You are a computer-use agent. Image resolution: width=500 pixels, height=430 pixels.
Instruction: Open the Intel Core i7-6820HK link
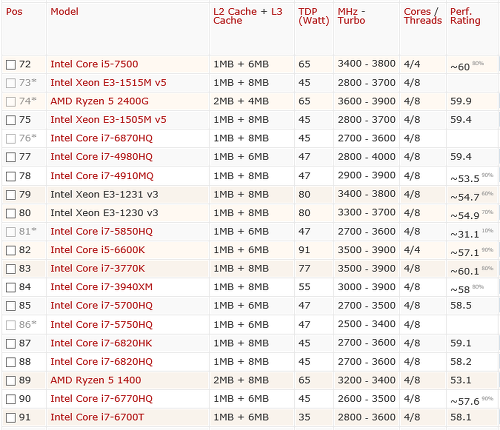coord(101,343)
